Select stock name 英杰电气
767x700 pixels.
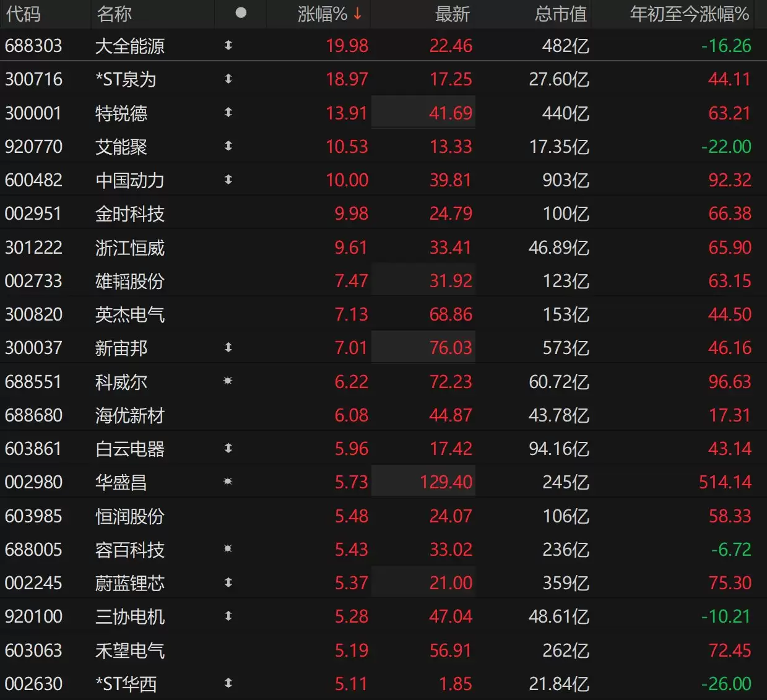point(130,314)
